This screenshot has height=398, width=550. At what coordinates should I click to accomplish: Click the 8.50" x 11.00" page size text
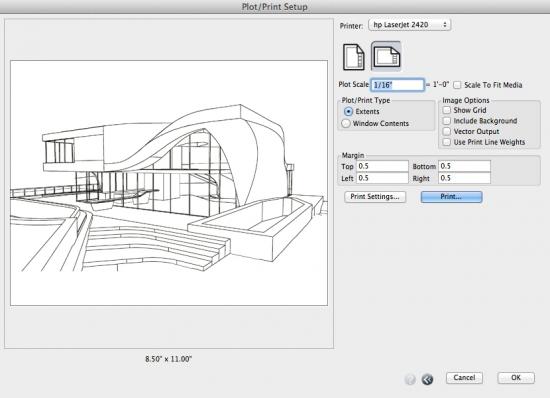[x=169, y=359]
